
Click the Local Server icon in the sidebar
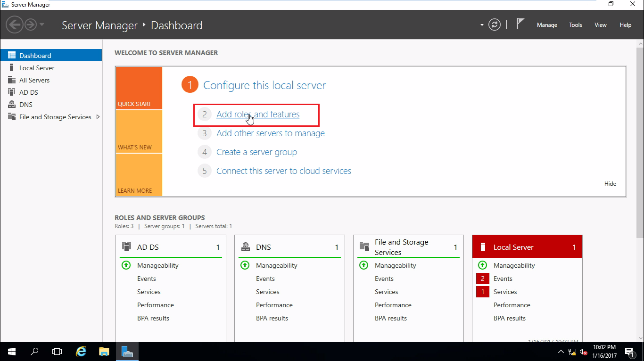pyautogui.click(x=12, y=68)
